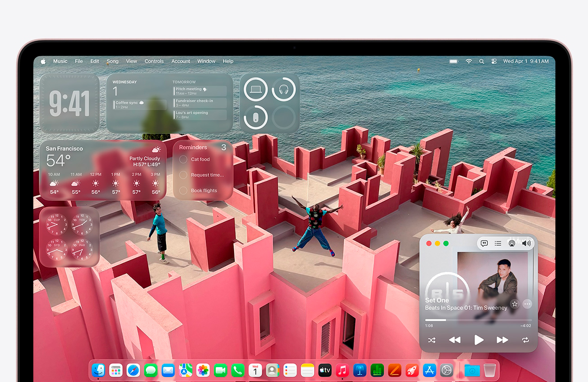
Task: Open the Controls menu
Action: click(x=154, y=61)
